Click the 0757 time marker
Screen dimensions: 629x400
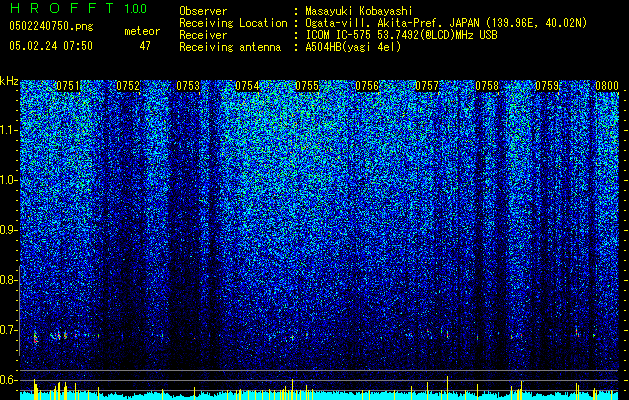[427, 86]
